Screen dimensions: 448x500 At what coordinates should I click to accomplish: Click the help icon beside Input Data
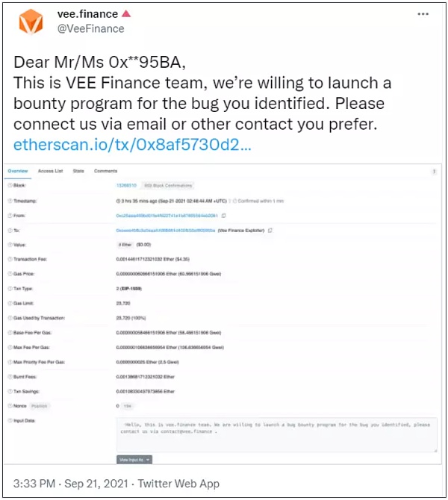tap(10, 421)
